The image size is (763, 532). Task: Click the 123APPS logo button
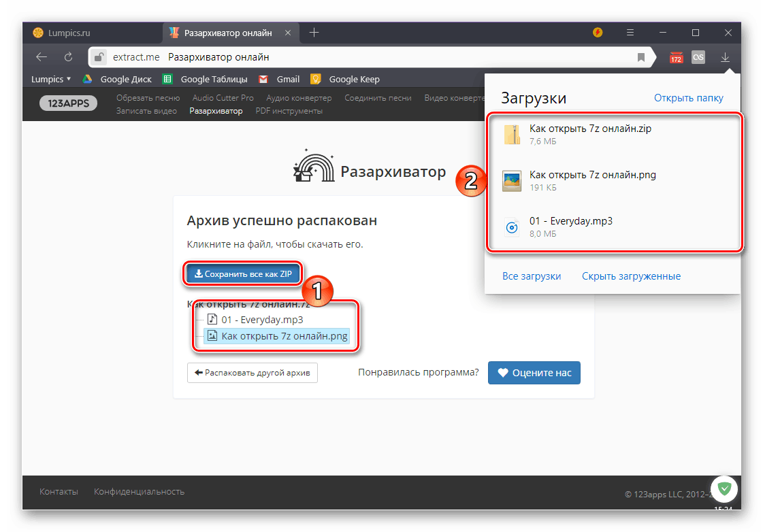(68, 103)
